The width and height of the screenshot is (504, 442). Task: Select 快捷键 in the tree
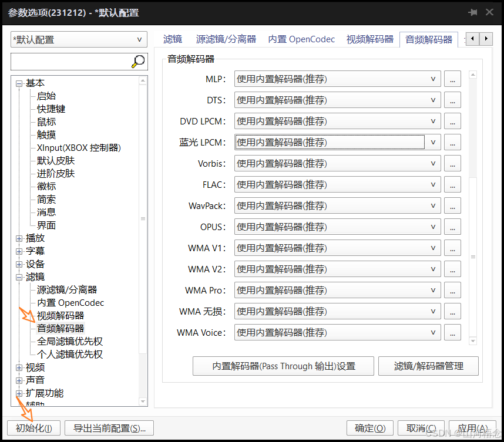point(51,109)
